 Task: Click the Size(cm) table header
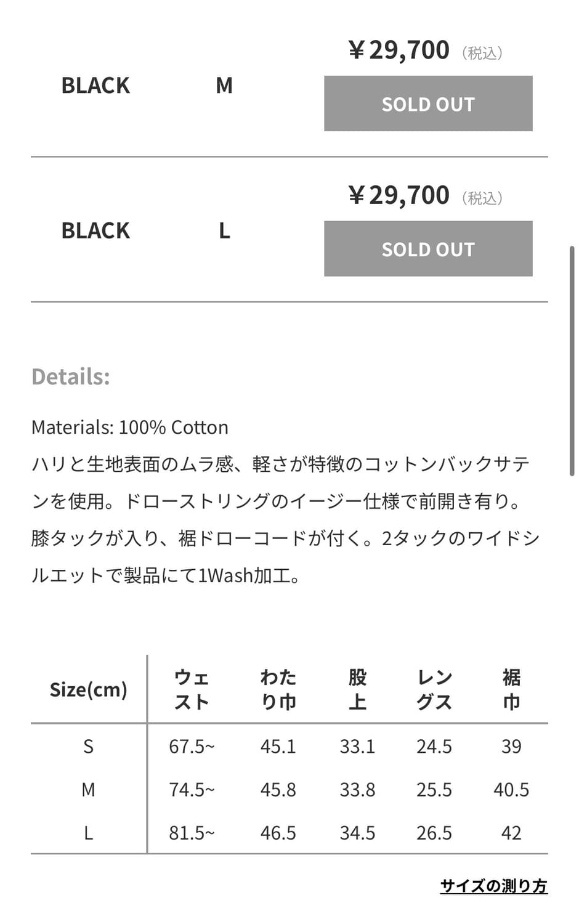(88, 689)
